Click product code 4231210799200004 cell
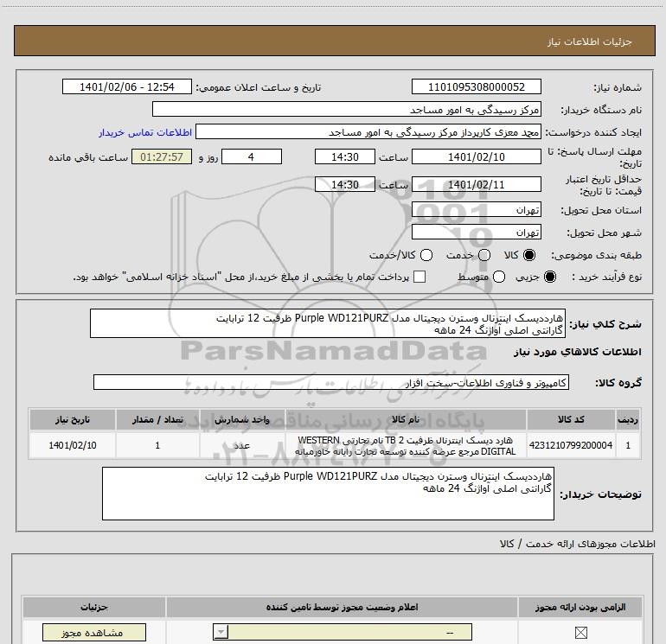Image resolution: width=666 pixels, height=644 pixels. (x=571, y=445)
